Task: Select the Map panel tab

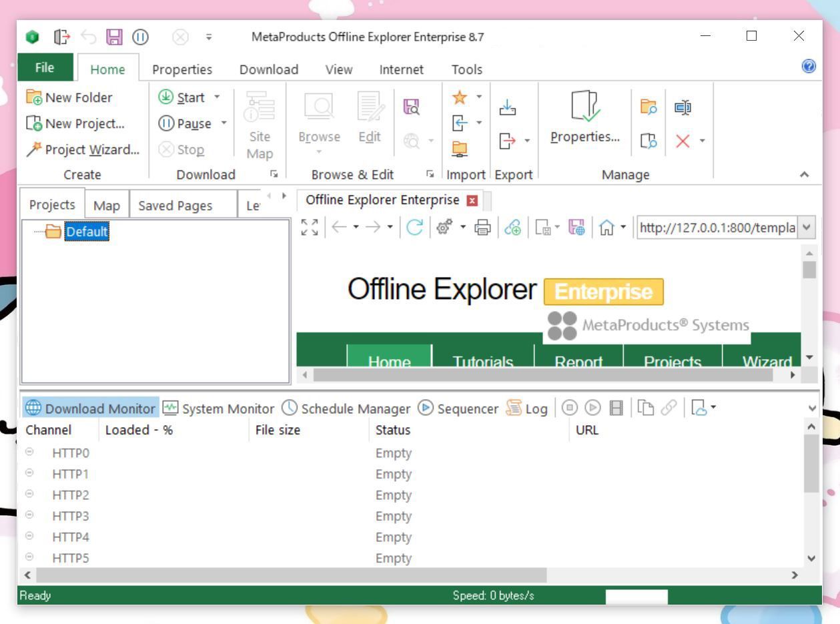Action: (x=107, y=206)
